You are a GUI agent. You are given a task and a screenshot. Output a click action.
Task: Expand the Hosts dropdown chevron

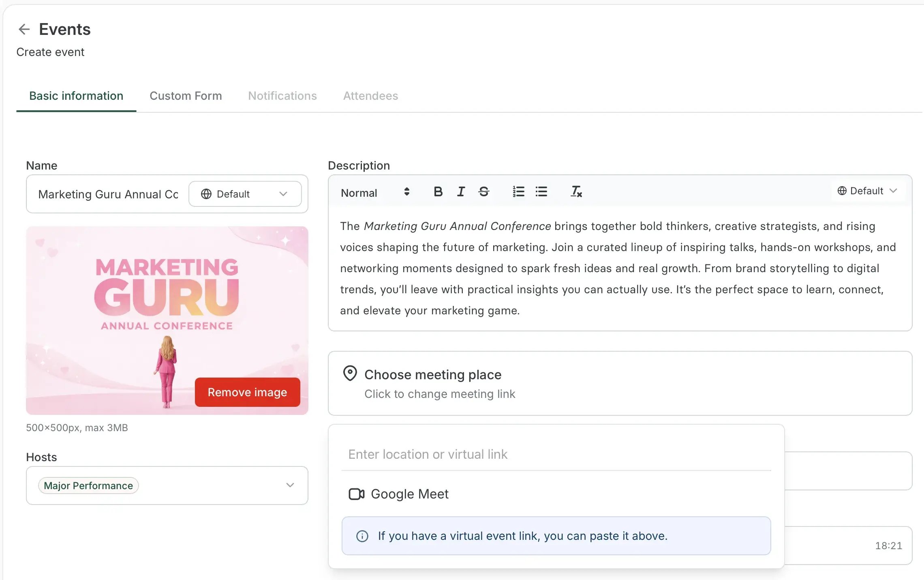point(290,485)
